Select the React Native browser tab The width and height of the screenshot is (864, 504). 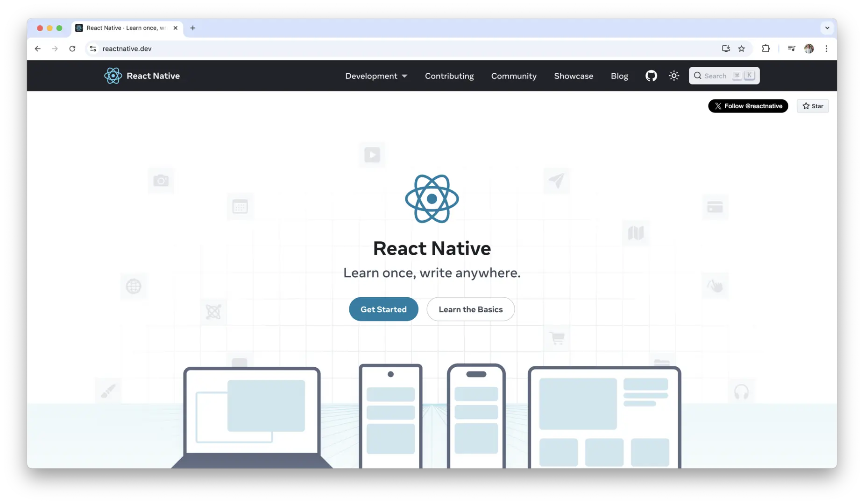click(x=127, y=28)
